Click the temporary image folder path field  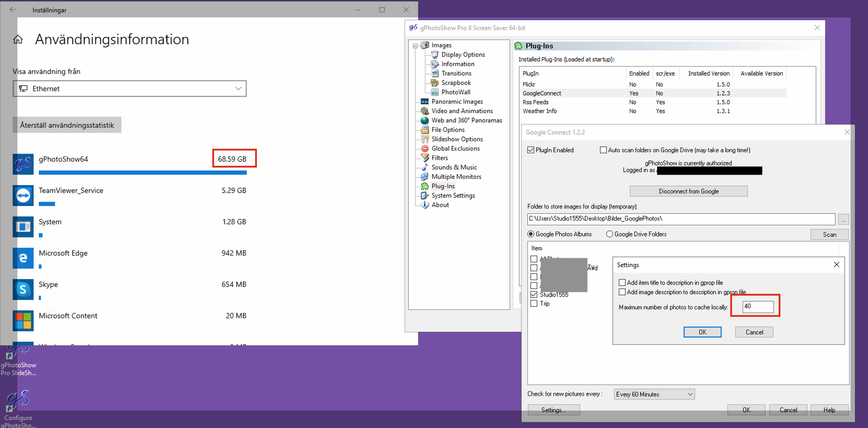click(681, 219)
